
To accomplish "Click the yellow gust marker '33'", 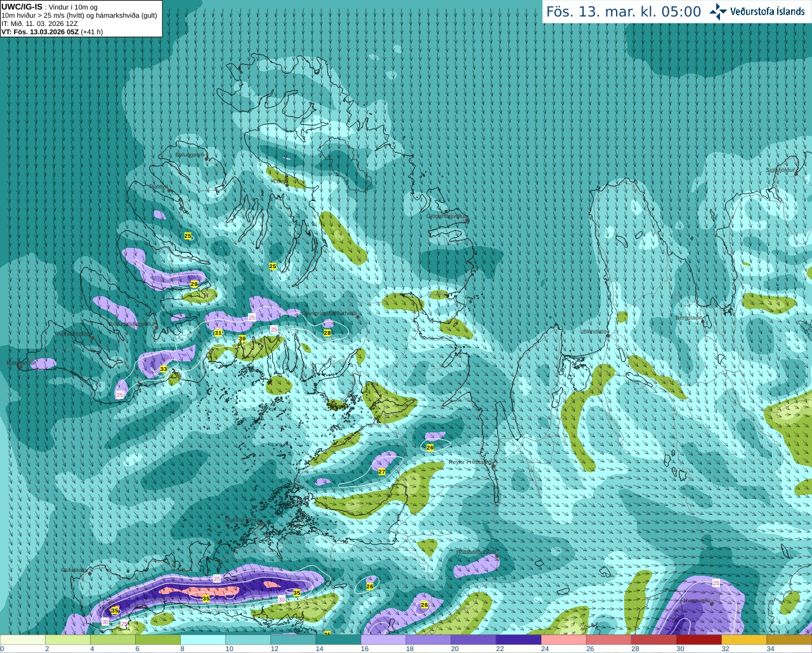I will 164,369.
